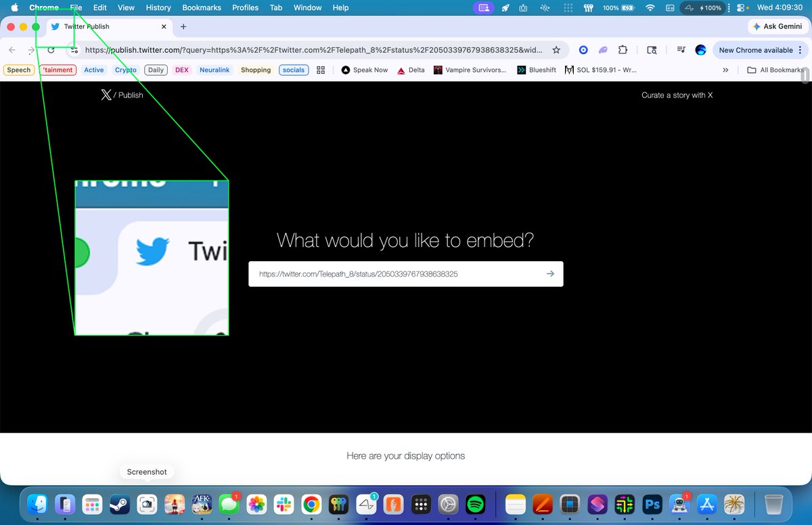812x525 pixels.
Task: Open the Speech bookmark folder
Action: pyautogui.click(x=19, y=70)
